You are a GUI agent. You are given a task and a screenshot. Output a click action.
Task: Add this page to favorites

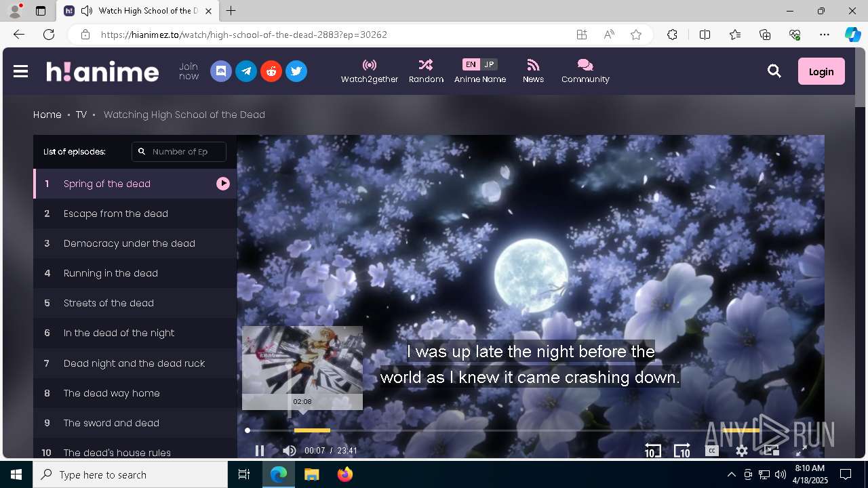click(x=636, y=35)
